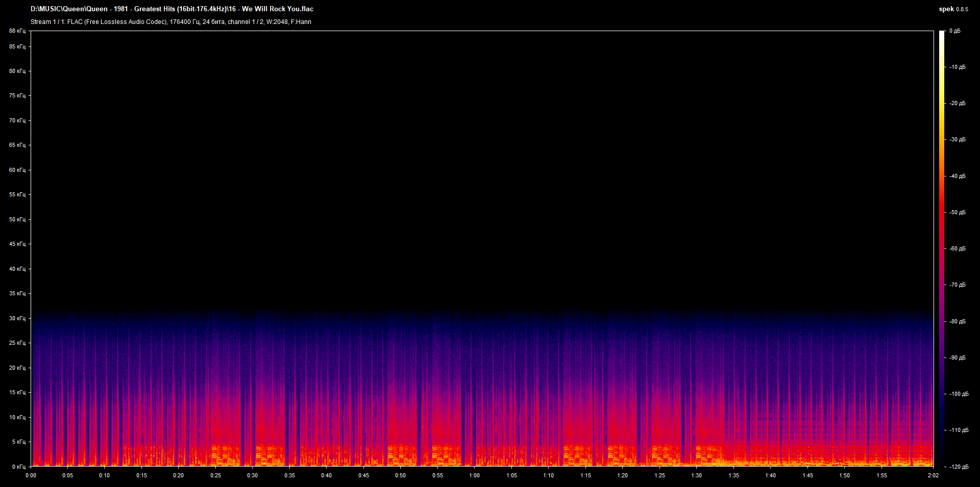Click the 20 кГц frequency axis label
Image resolution: width=980 pixels, height=487 pixels.
point(17,368)
